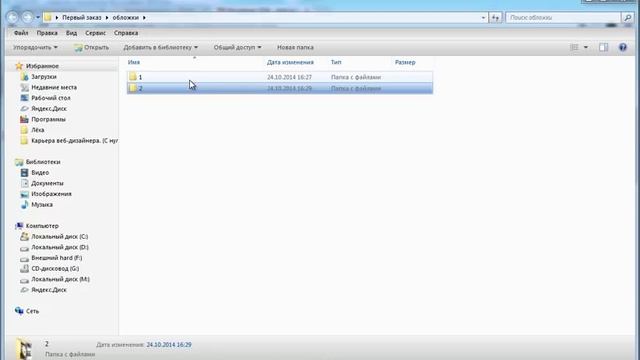This screenshot has width=640, height=360.
Task: Click 'Папка с файлами' type of folder 1
Action: 356,77
